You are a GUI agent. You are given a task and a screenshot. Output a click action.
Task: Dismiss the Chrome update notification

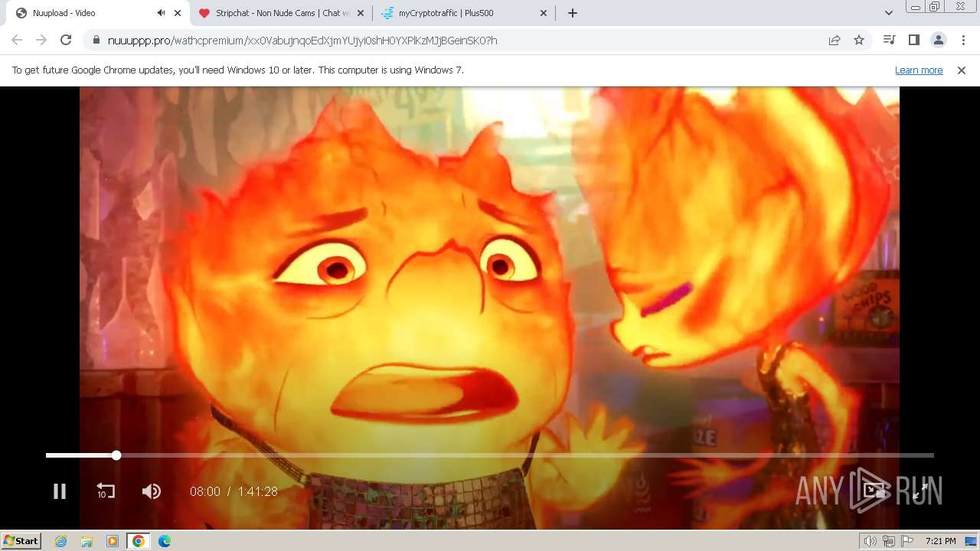pyautogui.click(x=962, y=70)
